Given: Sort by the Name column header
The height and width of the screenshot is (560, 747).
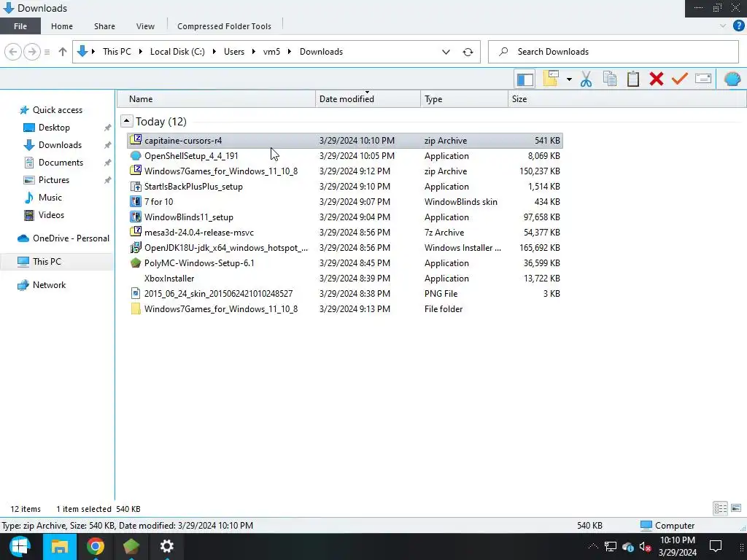Looking at the screenshot, I should pos(216,99).
